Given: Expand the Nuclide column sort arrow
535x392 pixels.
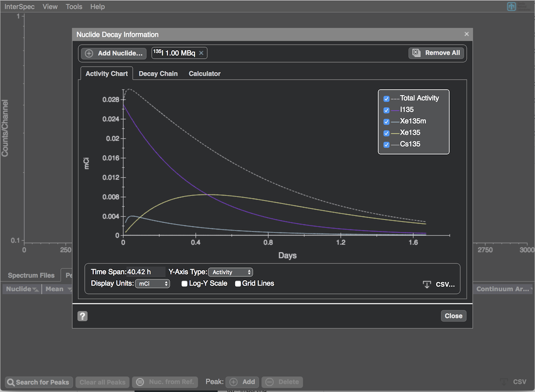Looking at the screenshot, I should pos(35,289).
